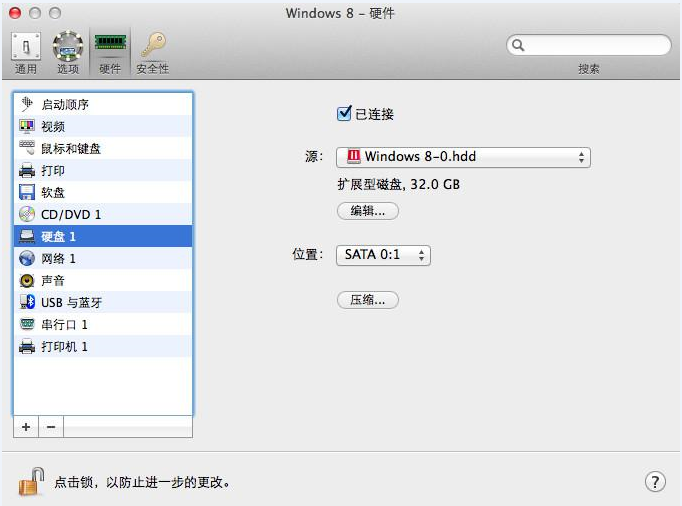Click the 压缩... (Compress) button

click(367, 300)
